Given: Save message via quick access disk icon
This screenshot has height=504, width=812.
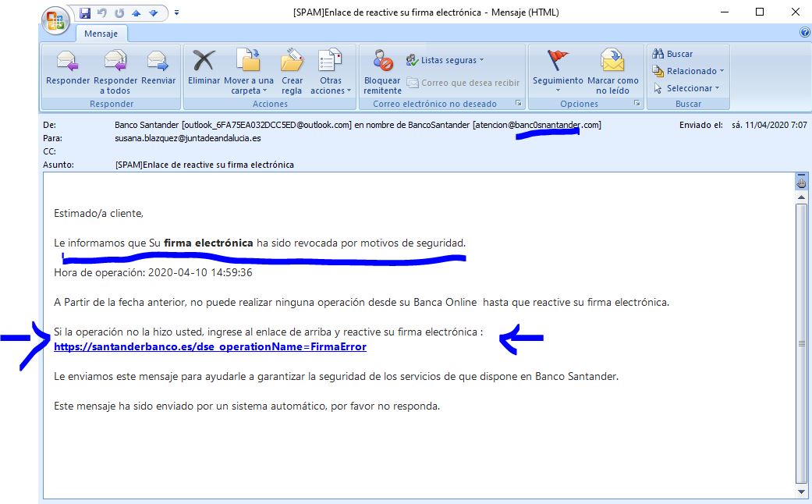Looking at the screenshot, I should [85, 13].
